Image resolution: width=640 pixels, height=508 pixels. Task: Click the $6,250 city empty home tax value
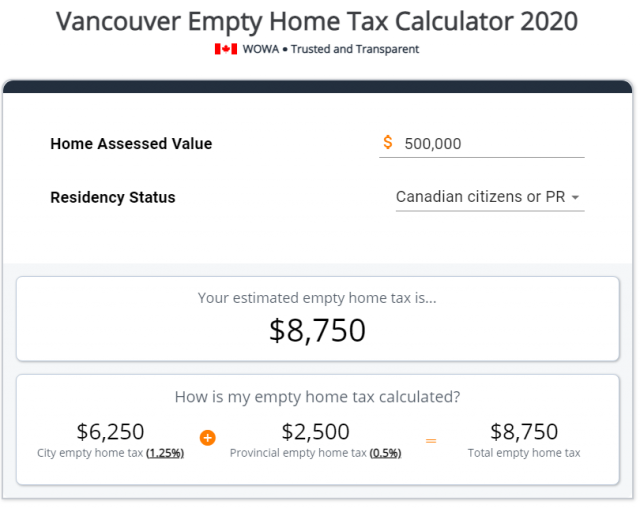(110, 432)
